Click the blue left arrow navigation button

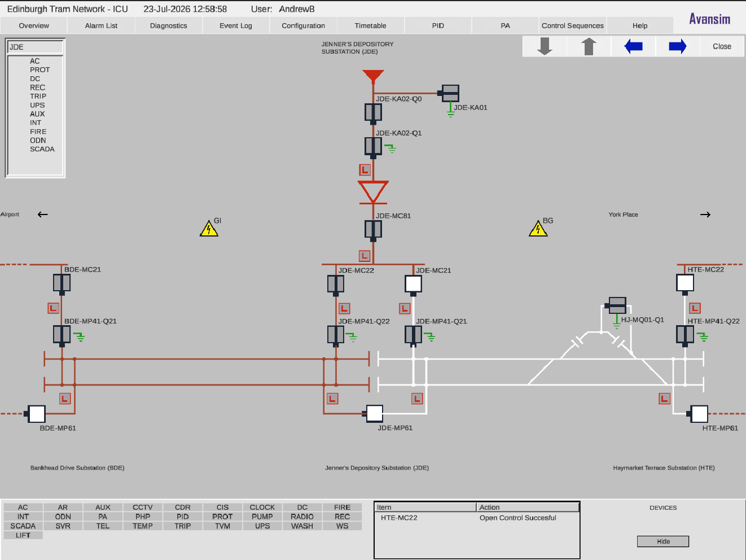[633, 46]
